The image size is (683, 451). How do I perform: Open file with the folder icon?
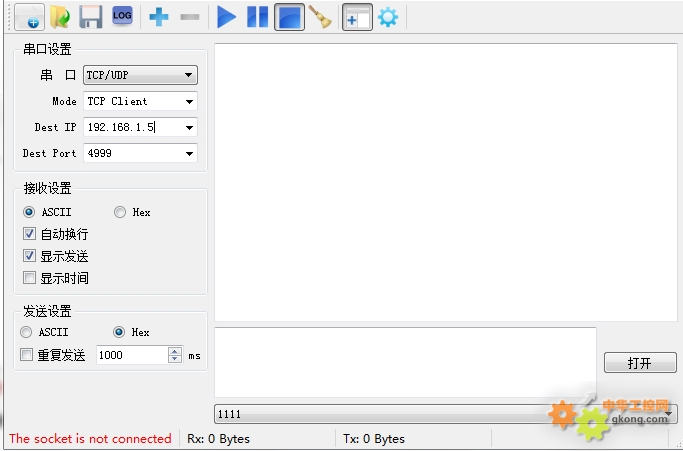(61, 17)
